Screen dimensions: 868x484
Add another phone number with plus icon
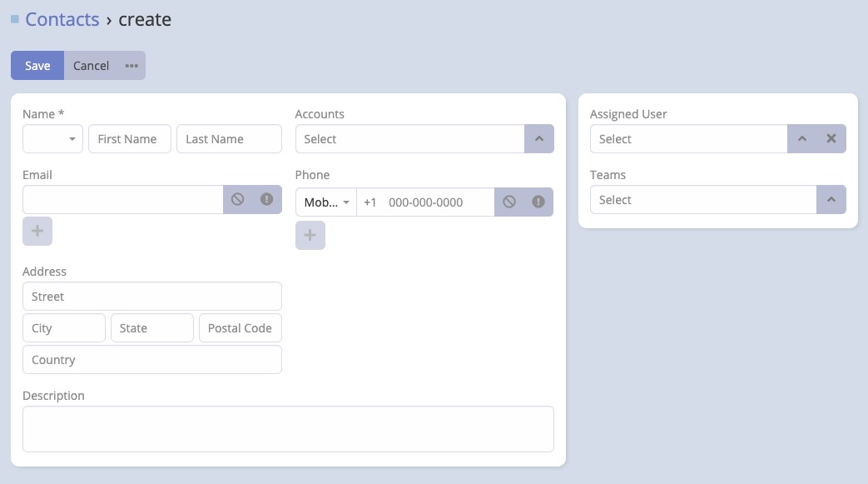point(310,235)
